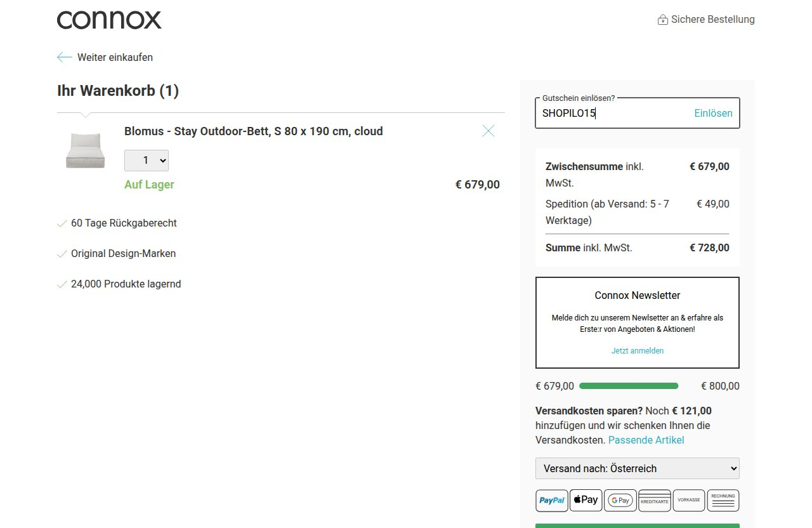Click the 24,000 Produkte lagernd text

point(126,284)
